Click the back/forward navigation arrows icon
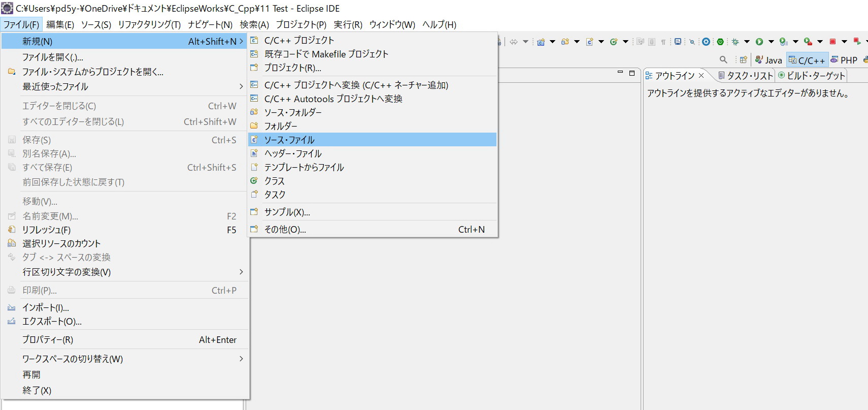Viewport: 868px width, 410px height. [x=514, y=42]
